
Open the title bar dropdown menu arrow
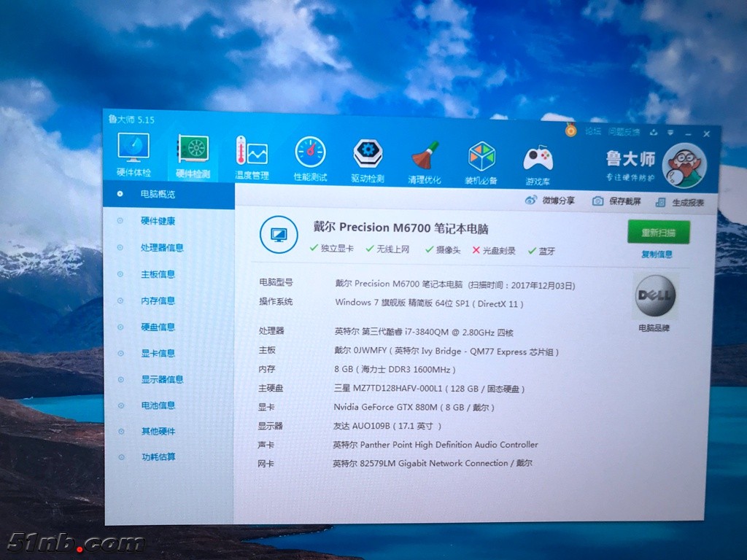point(670,133)
